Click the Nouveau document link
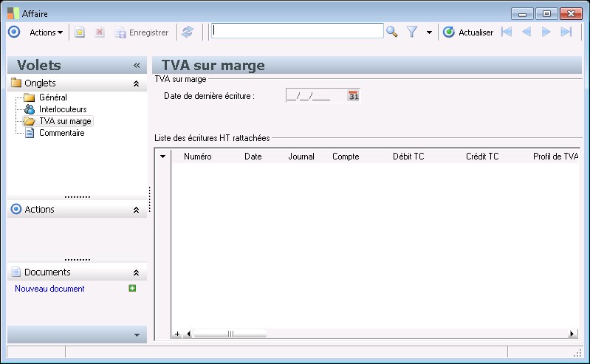This screenshot has width=590, height=364. pyautogui.click(x=49, y=289)
